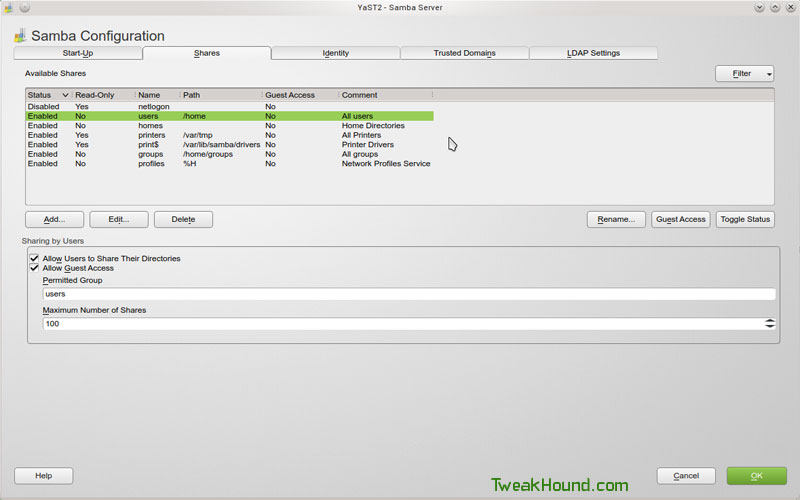Click the YaST window menu icon
Screen dimensions: 800x500
pyautogui.click(x=9, y=8)
